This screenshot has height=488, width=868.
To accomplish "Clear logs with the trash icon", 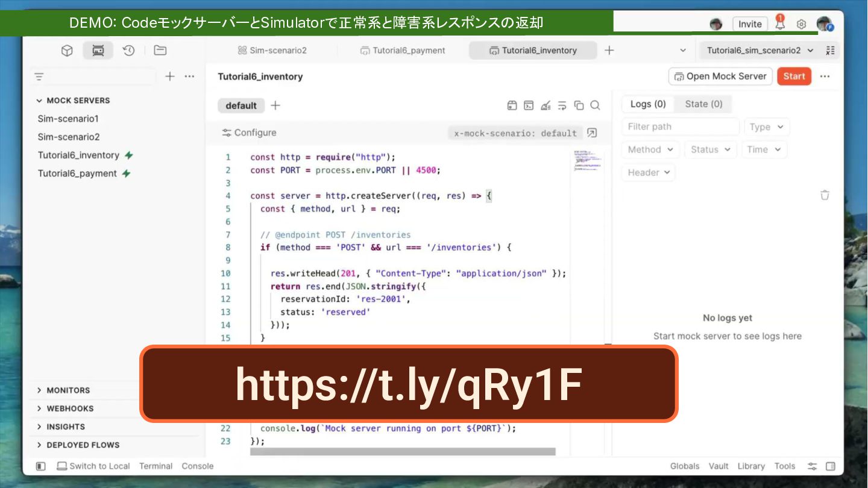I will click(x=825, y=195).
